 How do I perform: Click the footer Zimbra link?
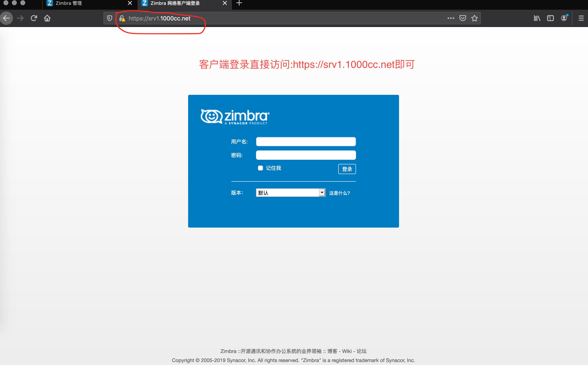228,351
